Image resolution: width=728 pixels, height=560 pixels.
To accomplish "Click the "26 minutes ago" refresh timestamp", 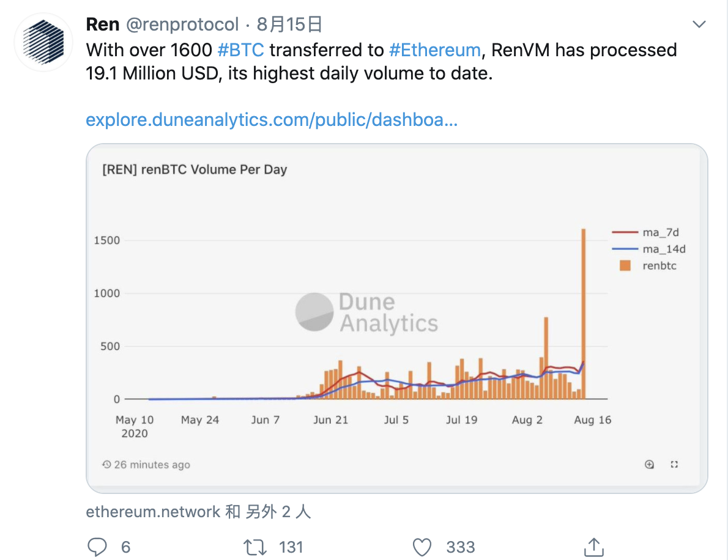I will click(152, 465).
